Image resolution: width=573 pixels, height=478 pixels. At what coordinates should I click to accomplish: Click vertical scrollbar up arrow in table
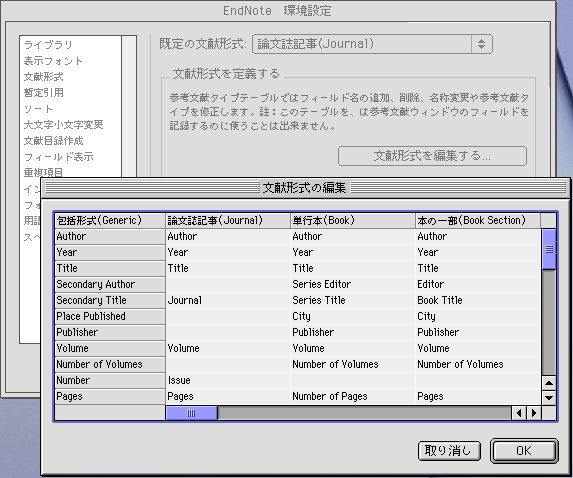[x=549, y=383]
